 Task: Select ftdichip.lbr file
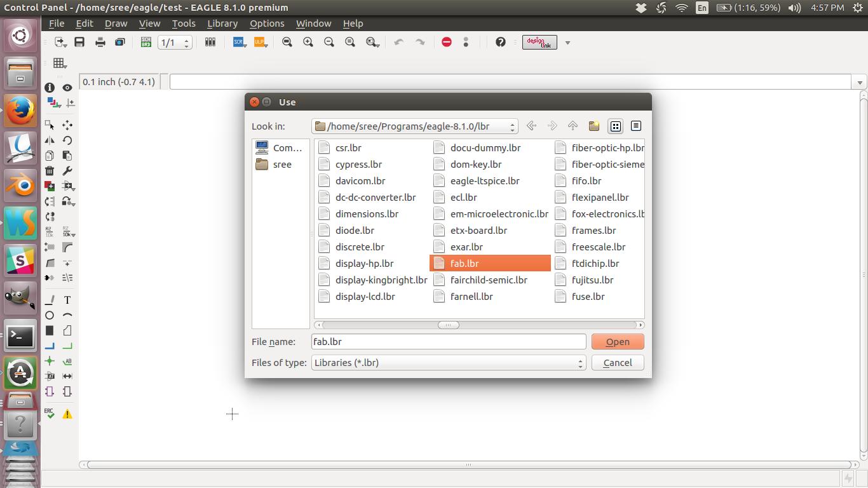587,263
